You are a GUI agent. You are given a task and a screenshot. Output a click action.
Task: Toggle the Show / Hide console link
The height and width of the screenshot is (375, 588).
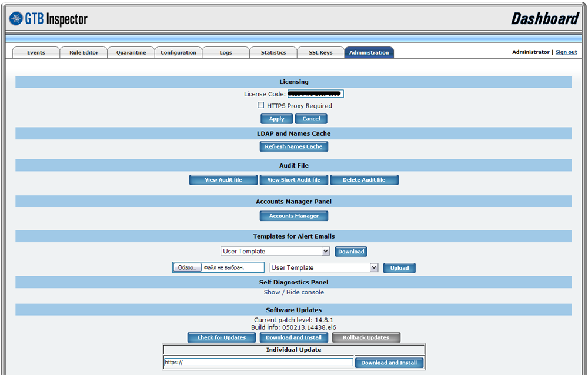(x=293, y=292)
